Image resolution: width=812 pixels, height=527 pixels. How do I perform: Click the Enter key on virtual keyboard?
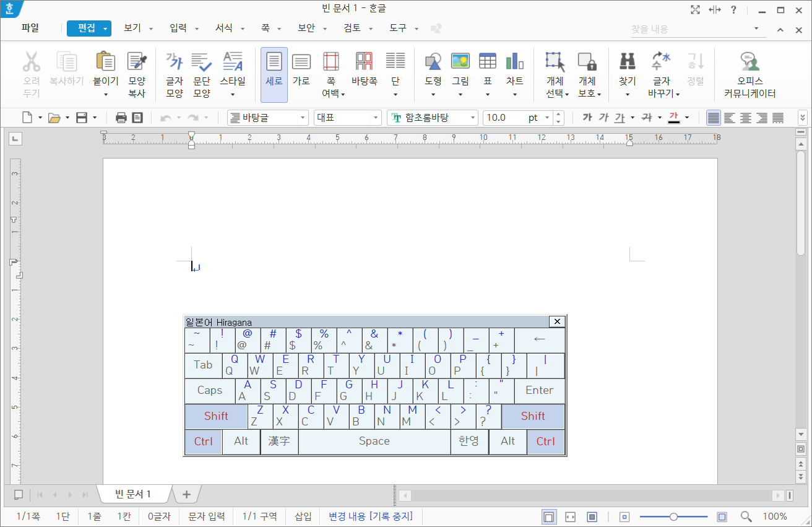(x=539, y=391)
